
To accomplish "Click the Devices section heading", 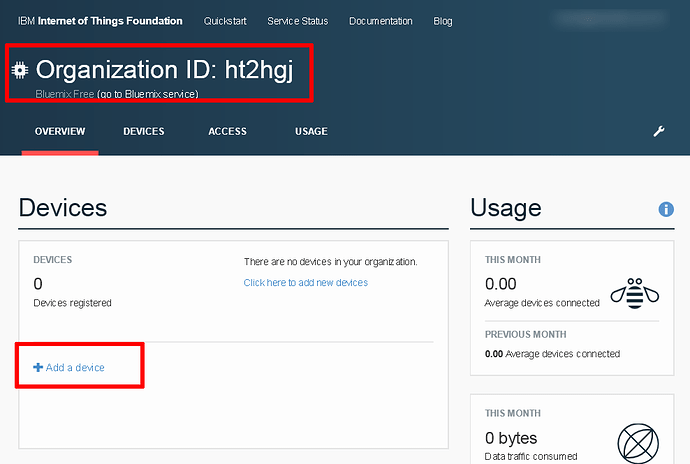I will point(63,208).
